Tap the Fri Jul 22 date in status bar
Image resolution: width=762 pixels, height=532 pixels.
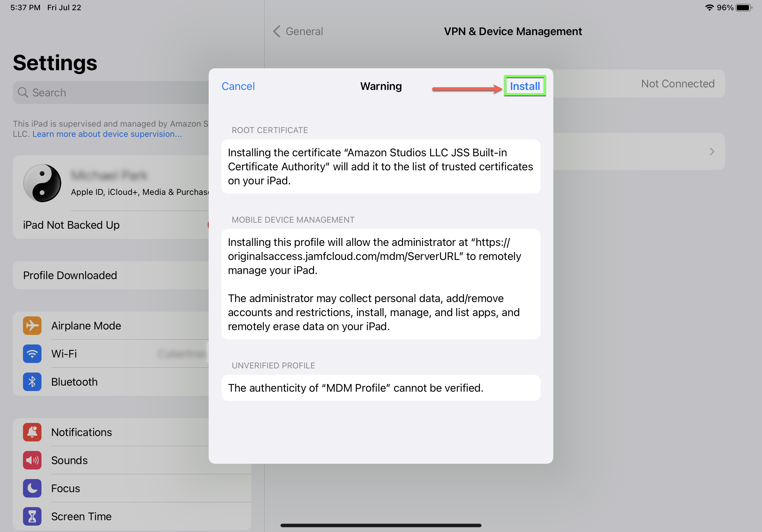[x=64, y=8]
